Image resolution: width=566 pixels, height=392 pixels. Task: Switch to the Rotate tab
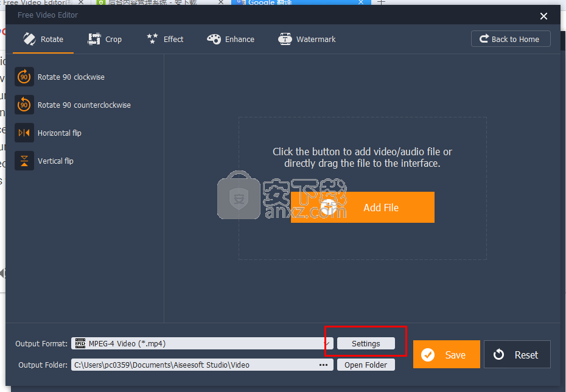click(43, 39)
